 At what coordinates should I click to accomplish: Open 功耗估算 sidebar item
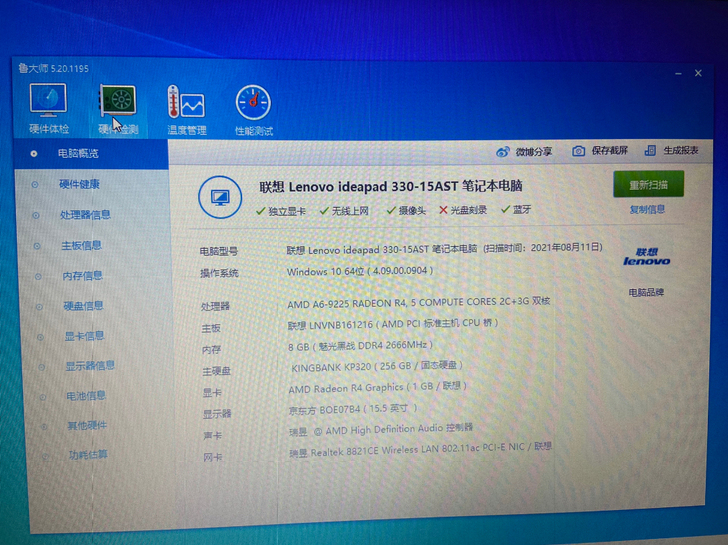pos(88,455)
